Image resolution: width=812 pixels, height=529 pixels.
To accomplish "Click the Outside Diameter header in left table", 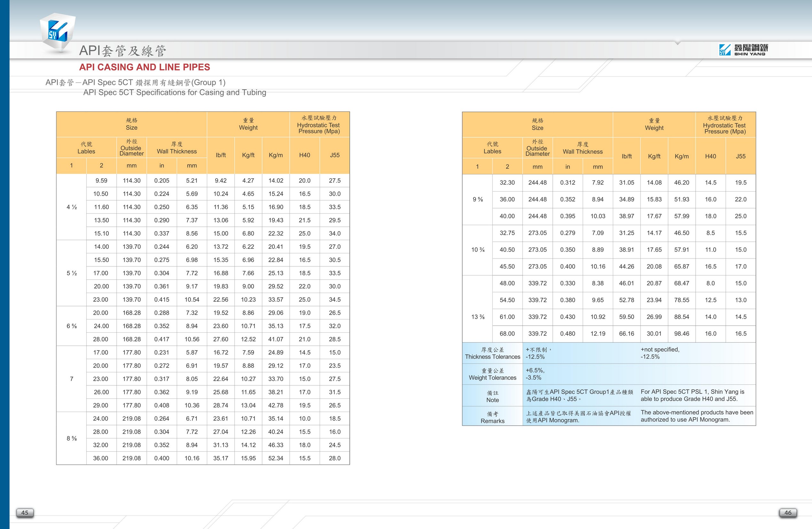I will [131, 147].
